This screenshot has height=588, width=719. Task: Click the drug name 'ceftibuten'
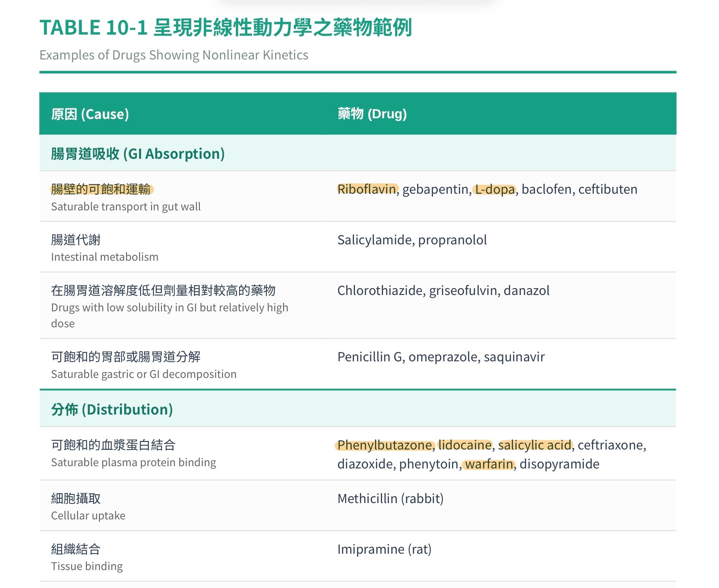click(x=608, y=189)
